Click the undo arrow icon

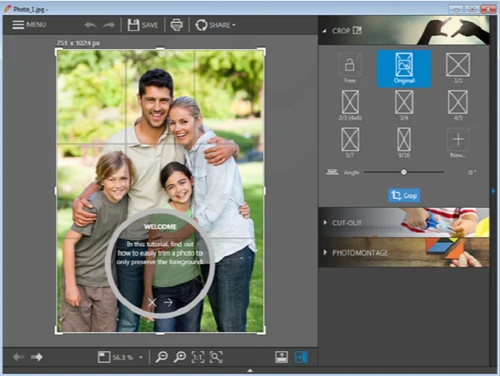click(x=90, y=25)
